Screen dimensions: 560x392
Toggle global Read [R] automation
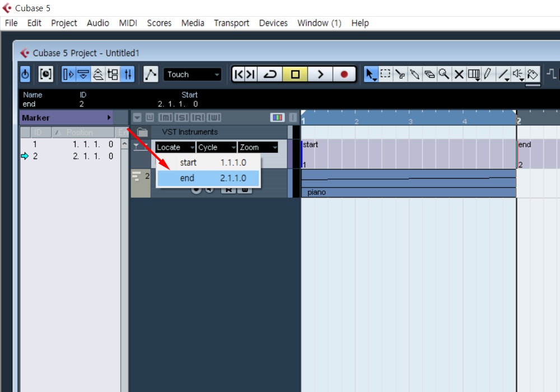pos(198,118)
